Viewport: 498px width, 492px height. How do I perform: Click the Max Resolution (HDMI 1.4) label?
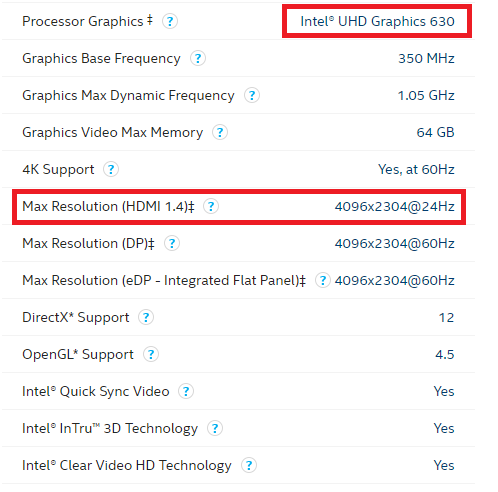pos(108,207)
